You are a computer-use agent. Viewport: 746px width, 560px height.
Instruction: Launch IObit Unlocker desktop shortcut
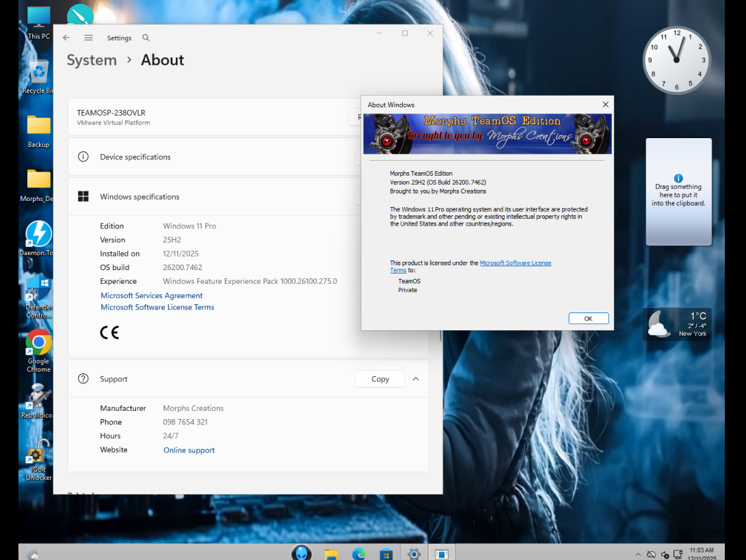pos(38,459)
